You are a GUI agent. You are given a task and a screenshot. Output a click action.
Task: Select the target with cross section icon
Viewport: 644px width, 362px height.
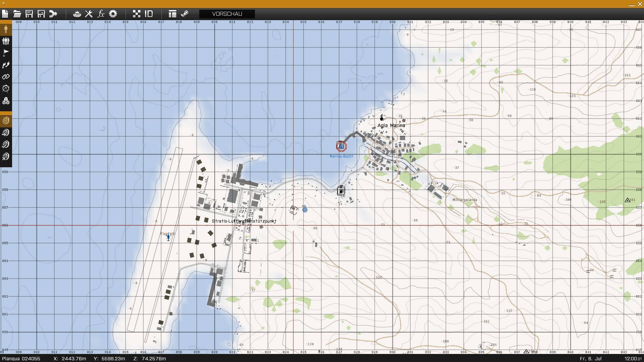[x=6, y=157]
